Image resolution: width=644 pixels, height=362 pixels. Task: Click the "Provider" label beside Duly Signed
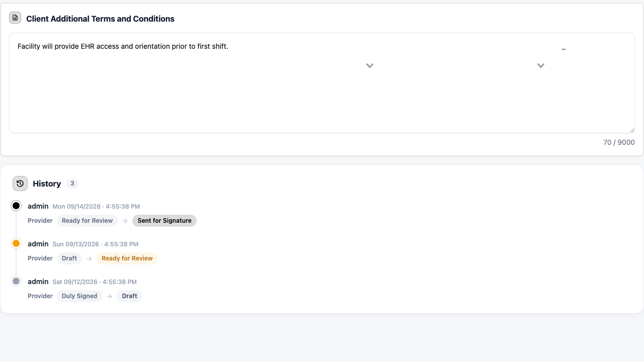(40, 296)
